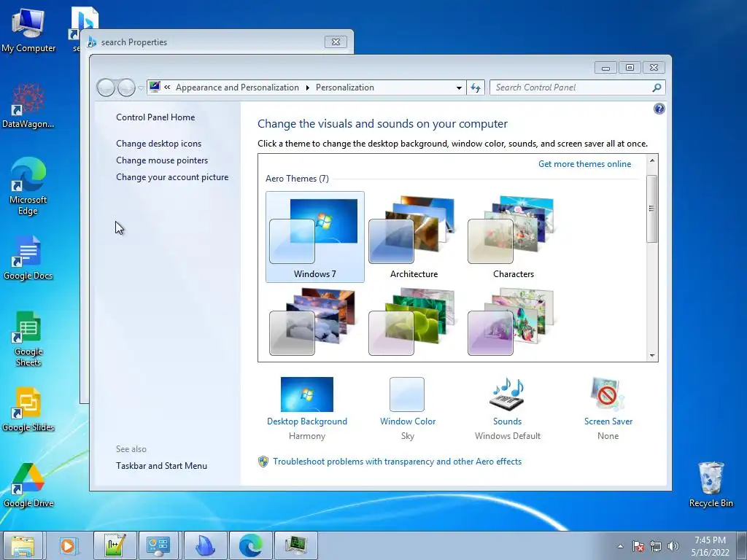747x560 pixels.
Task: Click the shield icon beside Troubleshoot link
Action: point(263,462)
